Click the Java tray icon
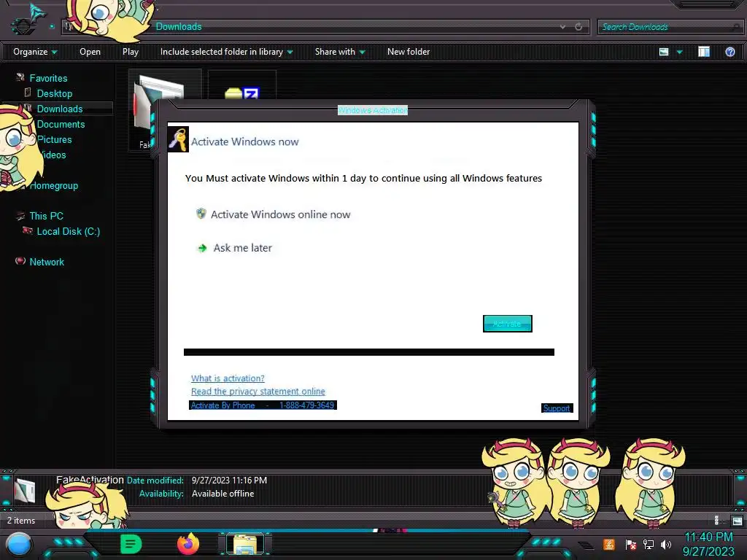This screenshot has height=560, width=747. point(608,544)
